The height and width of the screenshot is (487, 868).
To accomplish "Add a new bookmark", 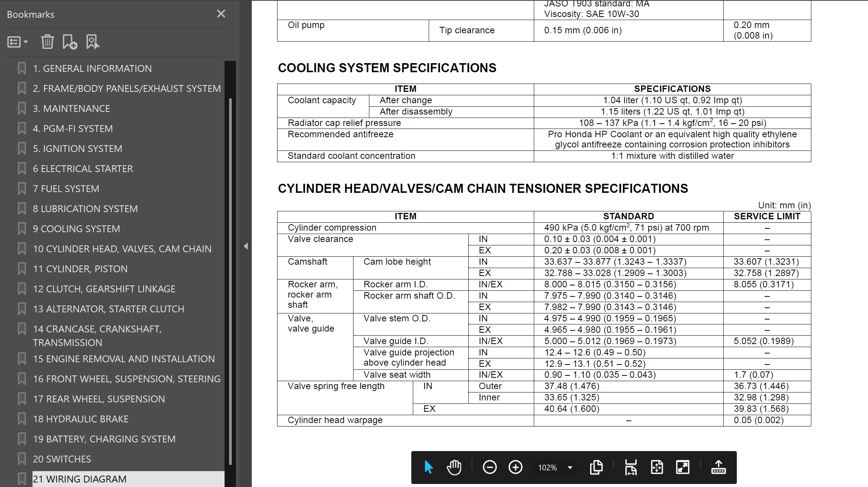I will 70,42.
